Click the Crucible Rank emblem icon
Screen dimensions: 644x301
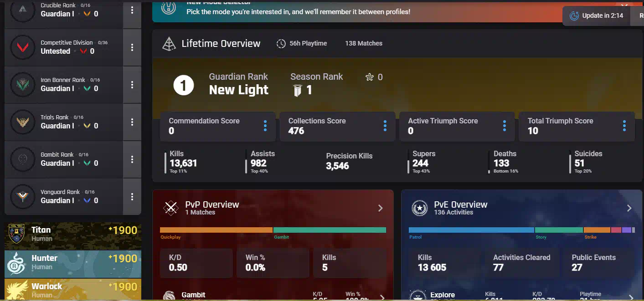click(x=22, y=10)
